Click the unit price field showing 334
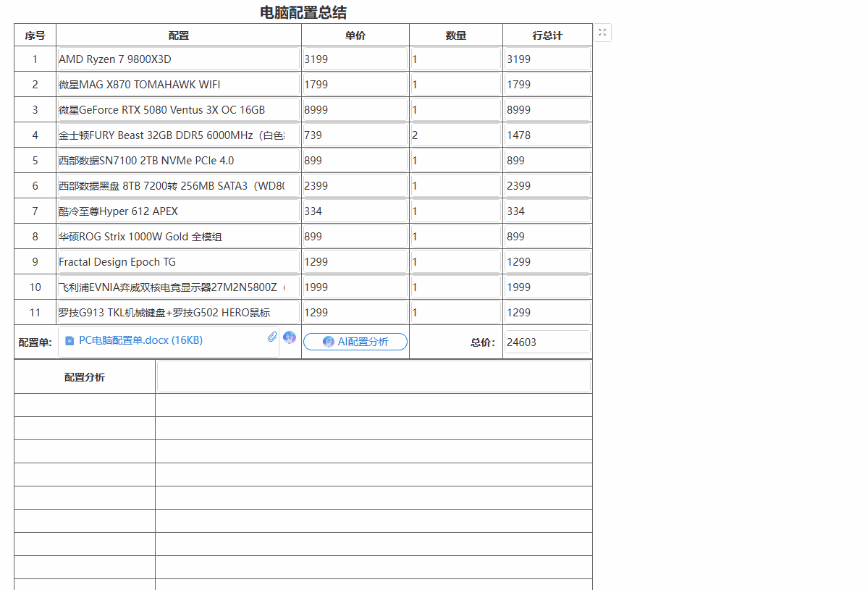 pyautogui.click(x=355, y=211)
